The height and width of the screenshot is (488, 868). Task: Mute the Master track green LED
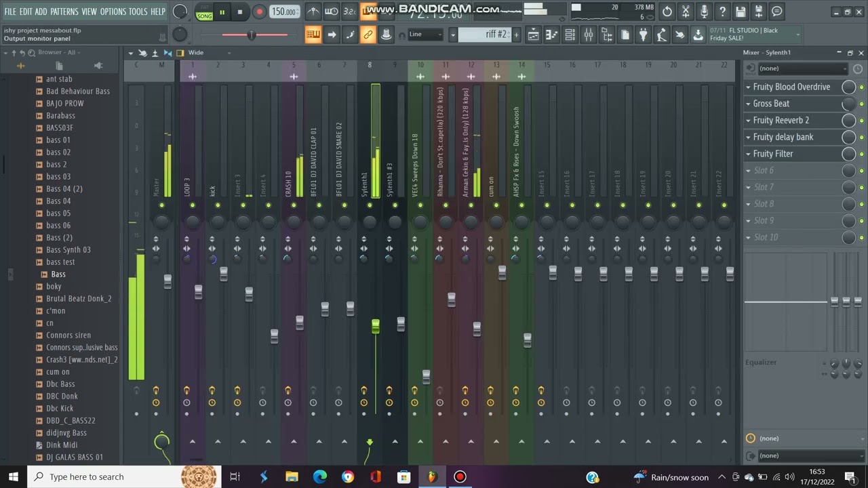pos(161,205)
